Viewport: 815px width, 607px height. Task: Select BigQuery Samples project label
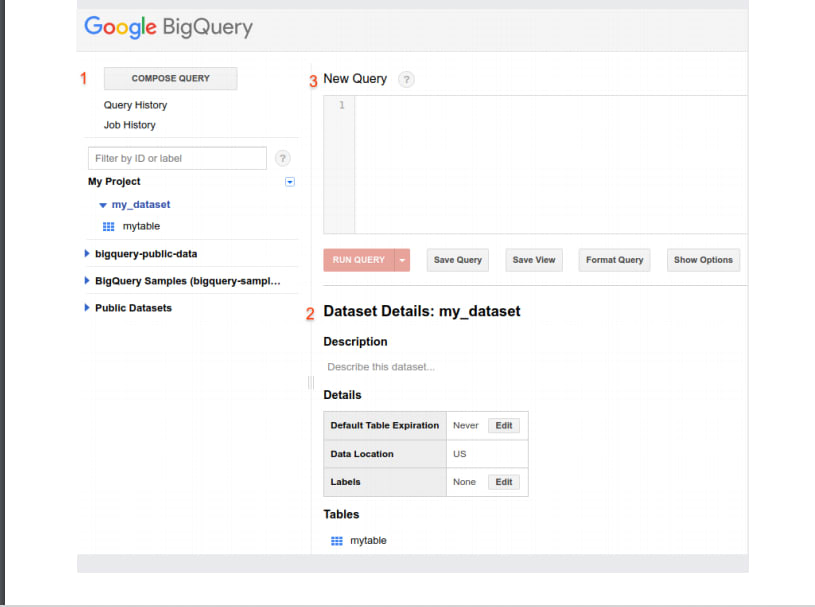pyautogui.click(x=188, y=281)
